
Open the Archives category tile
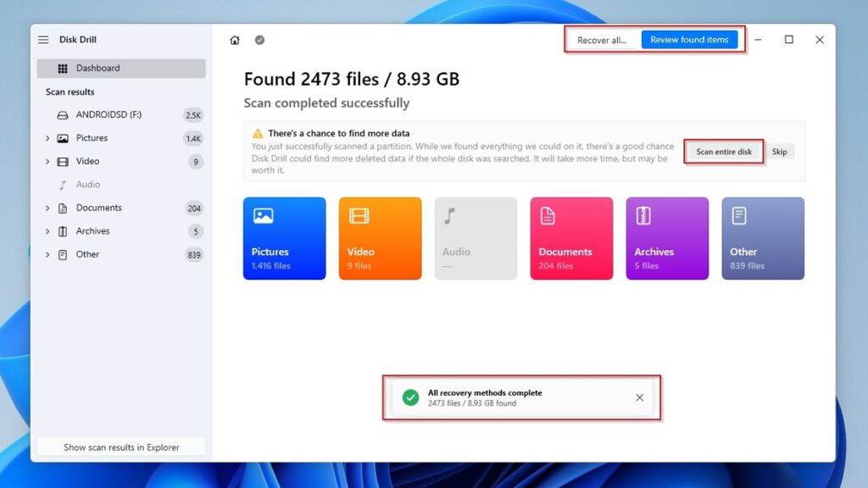click(x=667, y=238)
